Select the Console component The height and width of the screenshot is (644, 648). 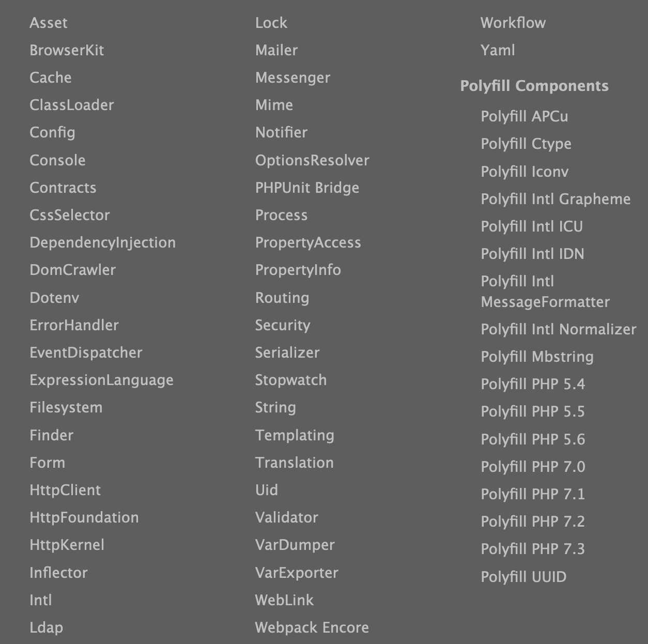(x=57, y=160)
